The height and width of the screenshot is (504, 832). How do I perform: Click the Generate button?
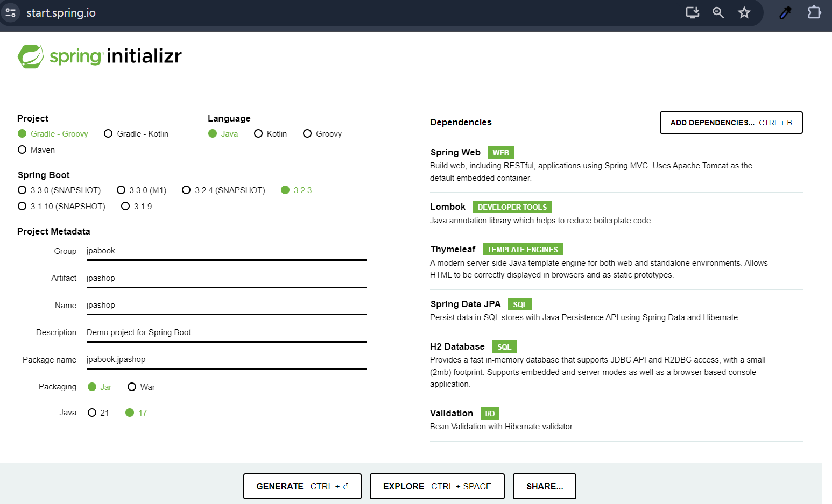(302, 486)
